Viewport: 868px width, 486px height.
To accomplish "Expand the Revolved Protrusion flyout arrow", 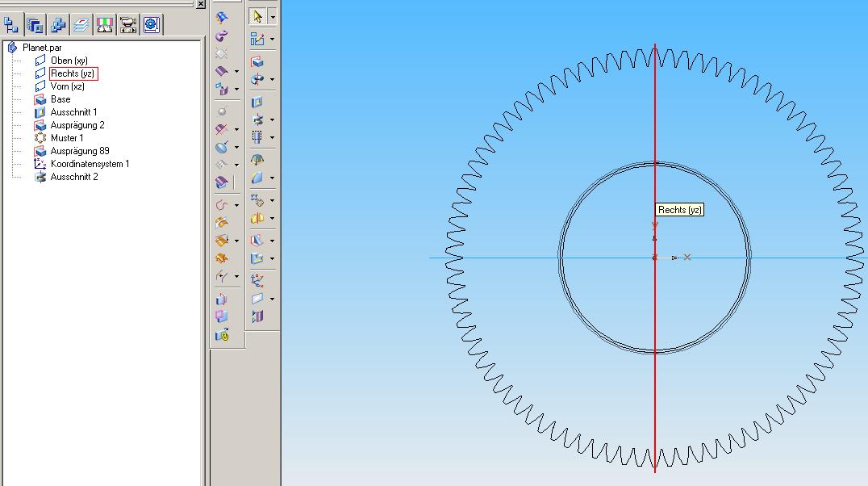I will [273, 80].
